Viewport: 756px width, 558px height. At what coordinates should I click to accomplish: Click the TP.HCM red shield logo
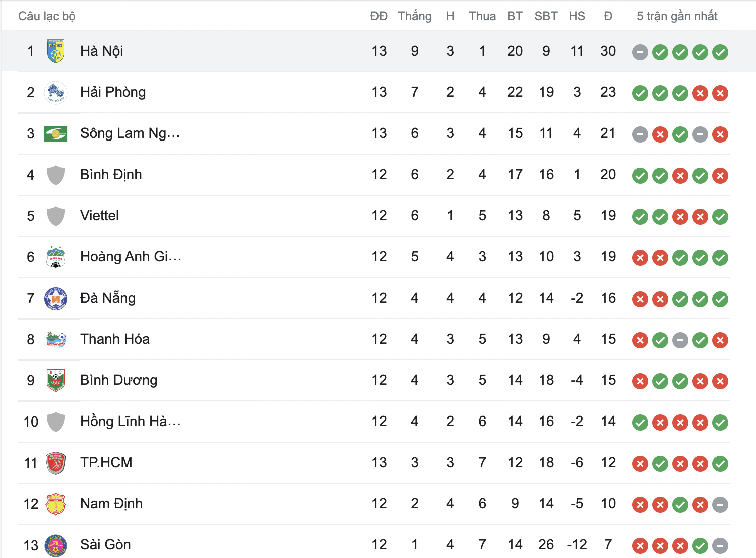[56, 463]
